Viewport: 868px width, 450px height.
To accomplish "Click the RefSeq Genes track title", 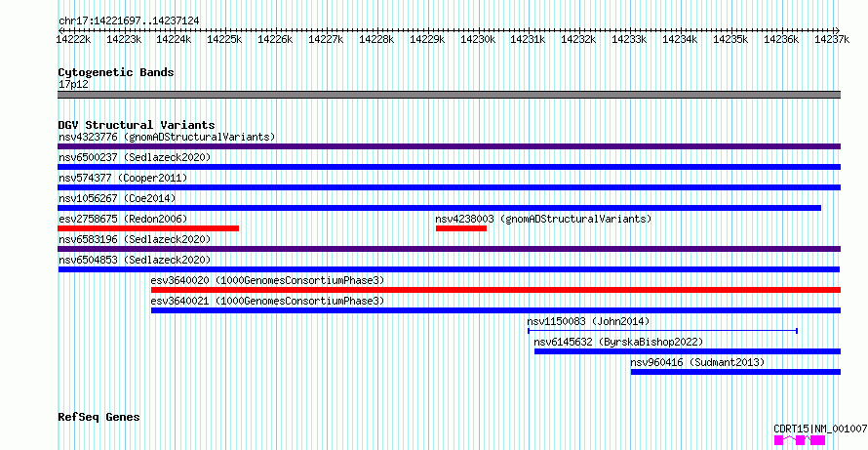I will 99,417.
